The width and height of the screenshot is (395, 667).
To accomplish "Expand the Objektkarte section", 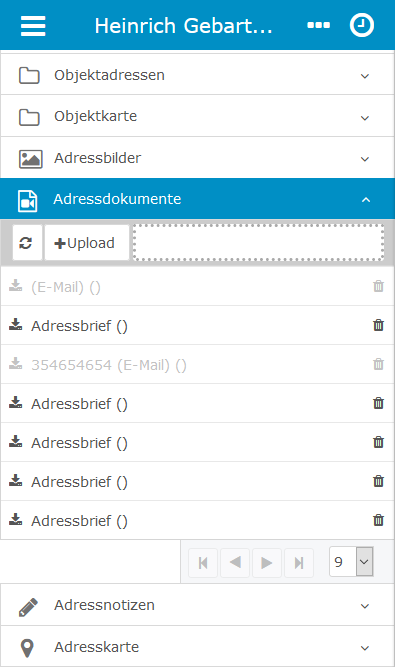I will (x=197, y=116).
